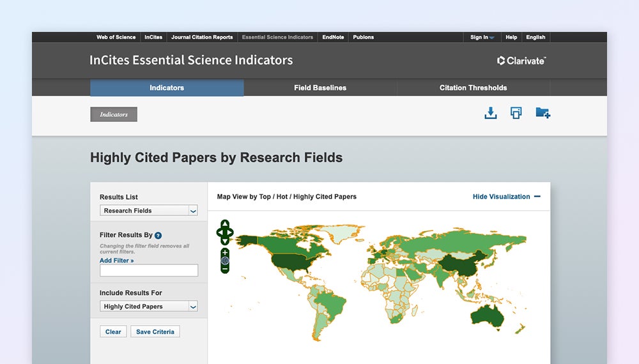The image size is (639, 364).
Task: Pan the map left with the arrow
Action: tap(220, 232)
